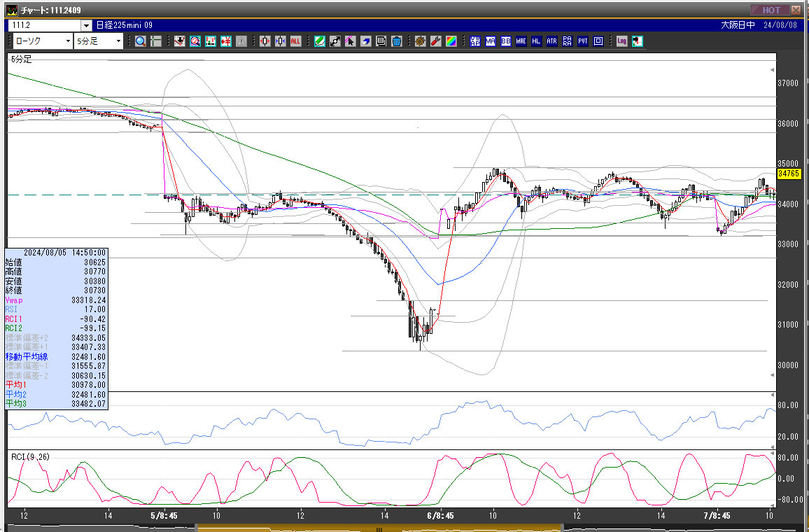Viewport: 809px width, 532px height.
Task: Click the 安値 value 30380
Action: coord(95,281)
